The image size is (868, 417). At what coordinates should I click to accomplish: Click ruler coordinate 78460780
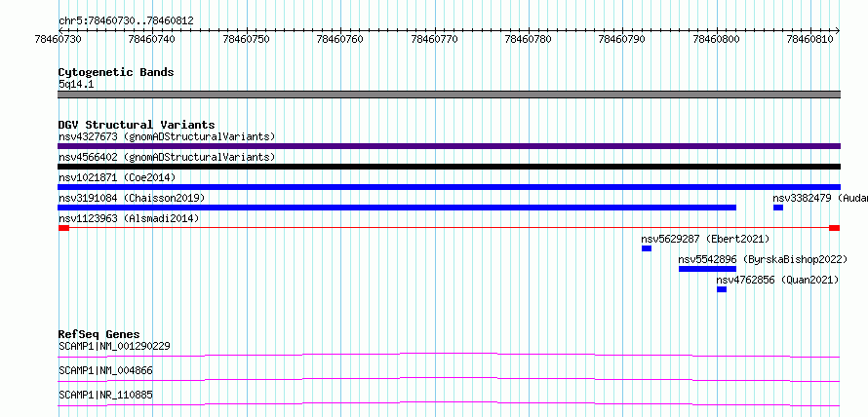tap(529, 39)
